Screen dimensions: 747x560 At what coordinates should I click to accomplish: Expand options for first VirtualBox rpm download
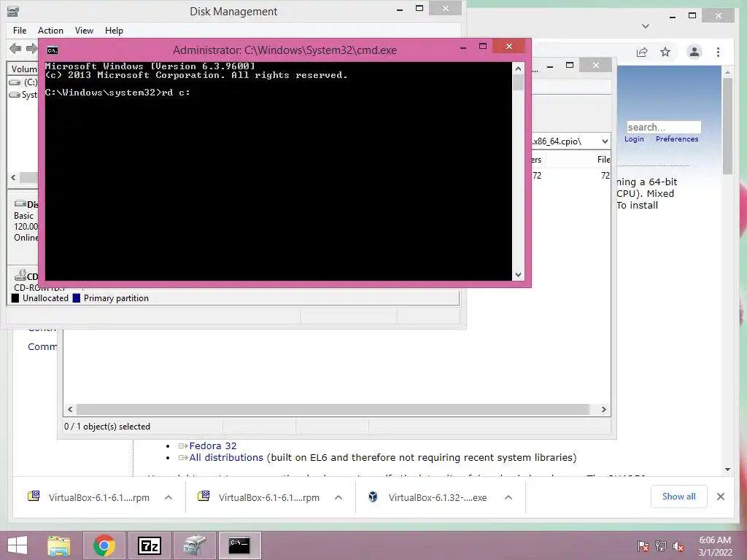coord(169,497)
